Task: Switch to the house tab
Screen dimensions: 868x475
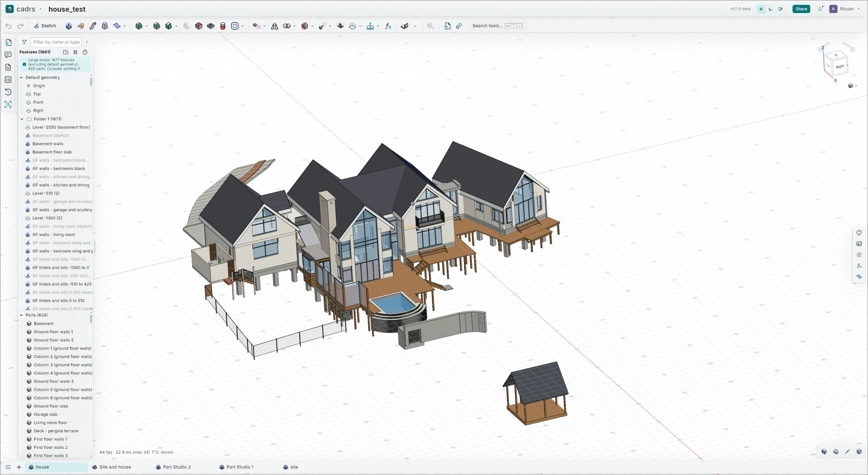Action: [x=56, y=467]
